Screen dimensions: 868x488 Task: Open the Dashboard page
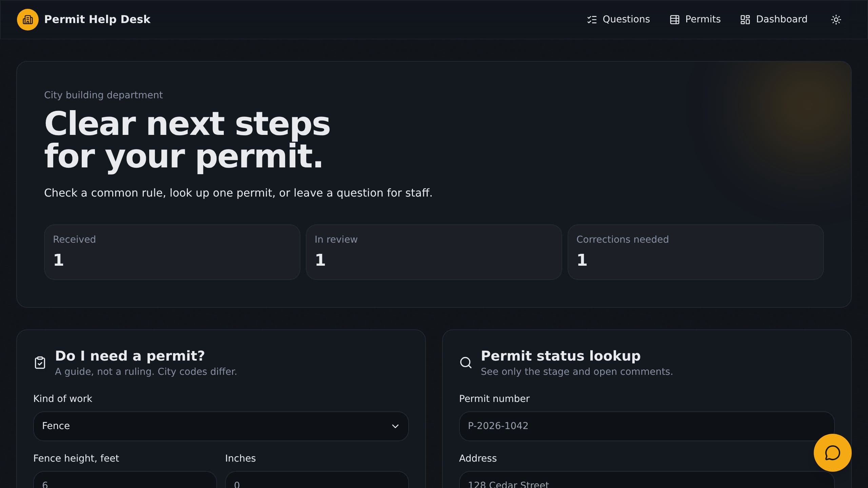(774, 20)
